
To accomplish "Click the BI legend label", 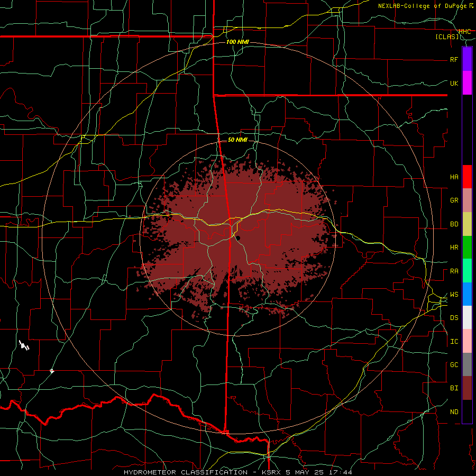I will [x=454, y=388].
